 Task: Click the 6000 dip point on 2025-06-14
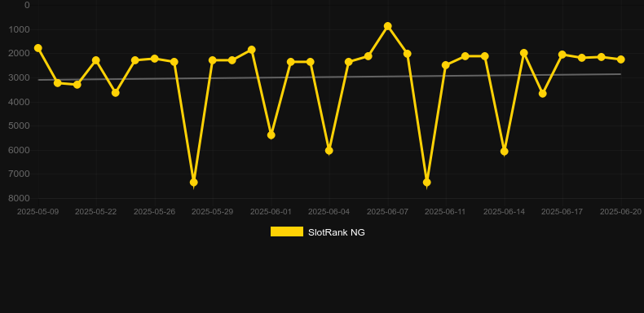[505, 152]
